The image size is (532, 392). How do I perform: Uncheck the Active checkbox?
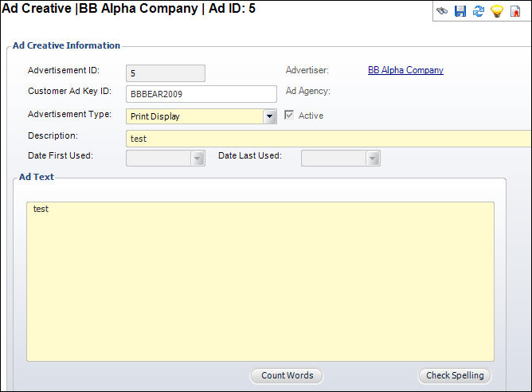289,115
